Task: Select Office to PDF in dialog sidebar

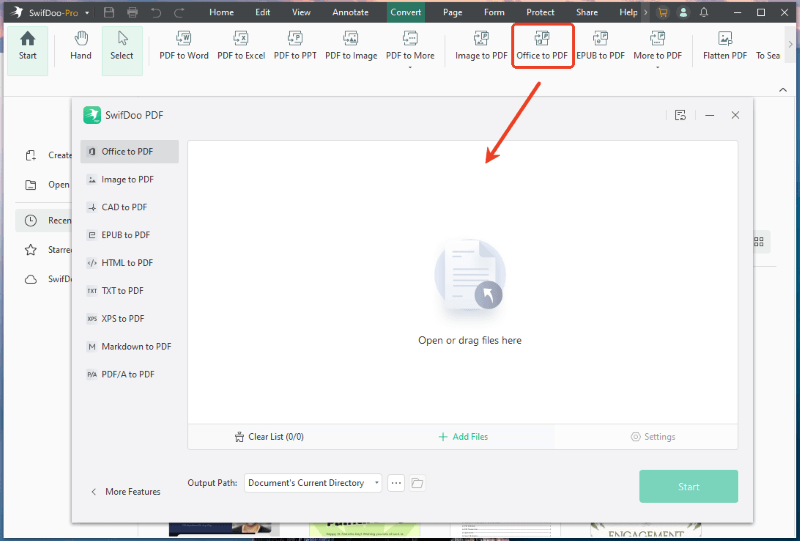Action: tap(130, 152)
